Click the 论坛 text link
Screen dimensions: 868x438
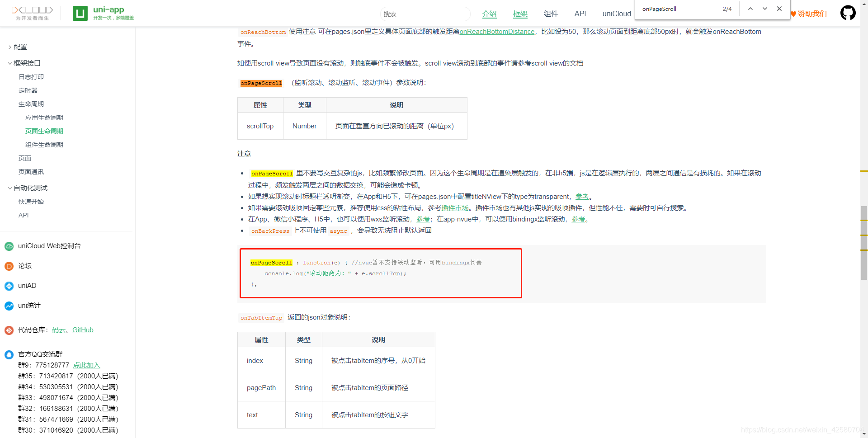25,266
